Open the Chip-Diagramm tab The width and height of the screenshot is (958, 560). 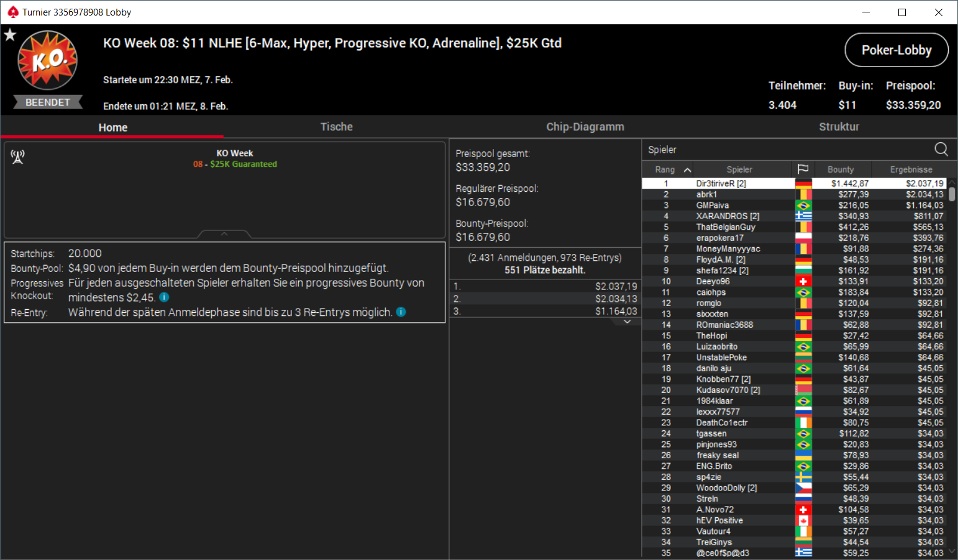point(585,127)
